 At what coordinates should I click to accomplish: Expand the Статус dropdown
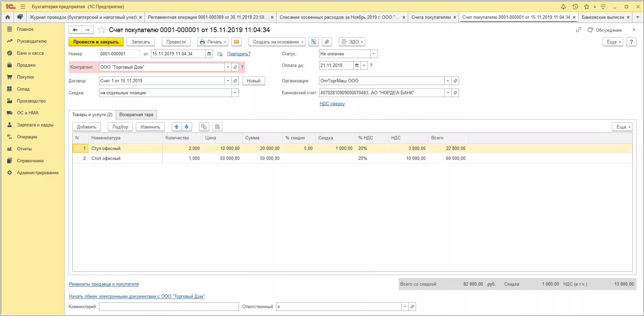coord(374,54)
